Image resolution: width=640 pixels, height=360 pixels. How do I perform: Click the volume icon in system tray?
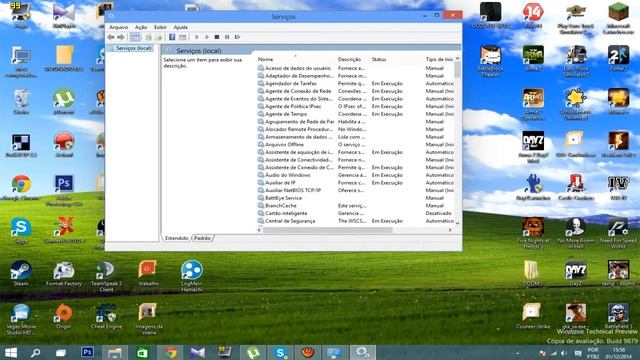564,353
